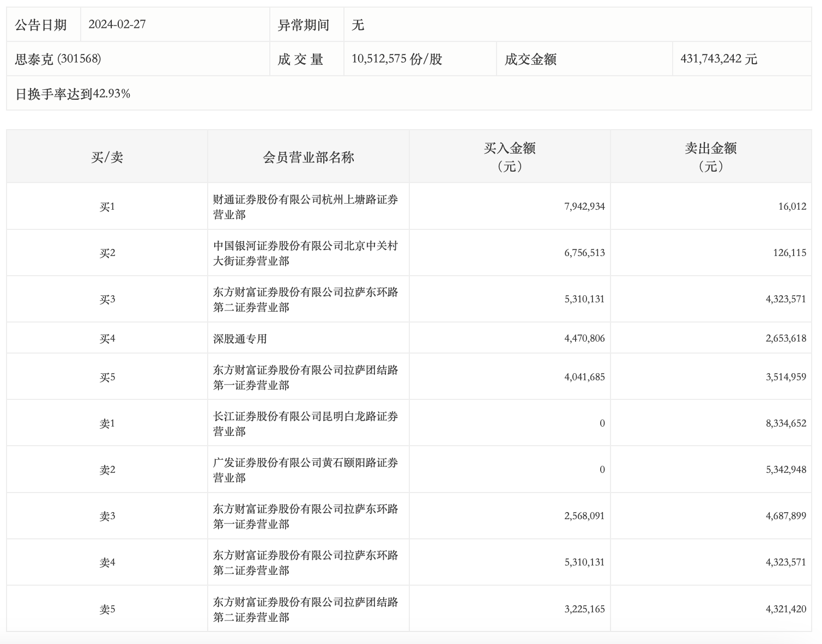
Task: Select the 0 buy amount in 卖2 row
Action: click(602, 470)
